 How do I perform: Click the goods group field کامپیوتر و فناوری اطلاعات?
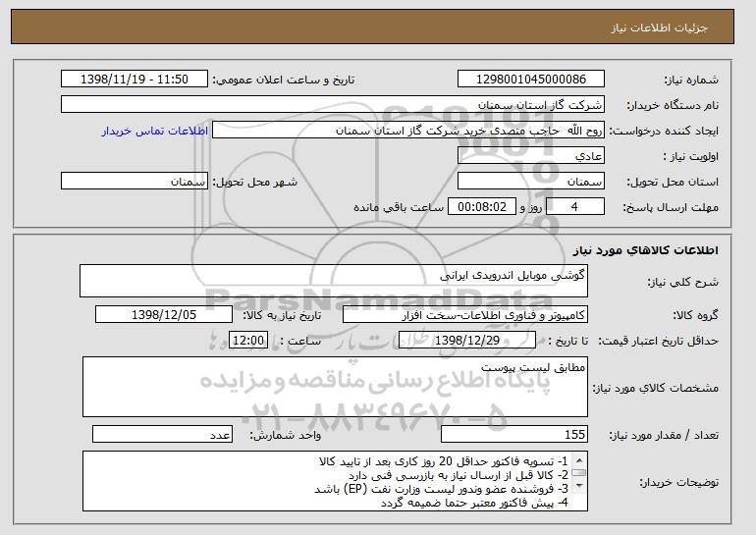point(465,315)
